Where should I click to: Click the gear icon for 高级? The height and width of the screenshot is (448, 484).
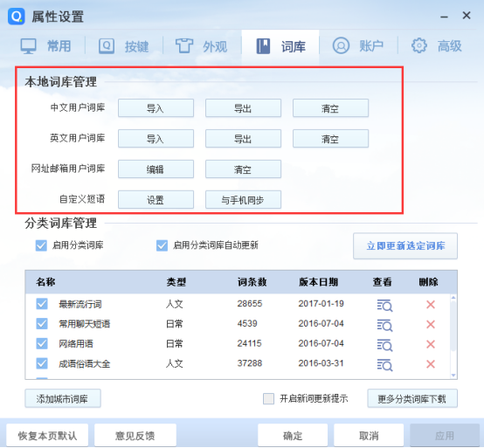[419, 45]
